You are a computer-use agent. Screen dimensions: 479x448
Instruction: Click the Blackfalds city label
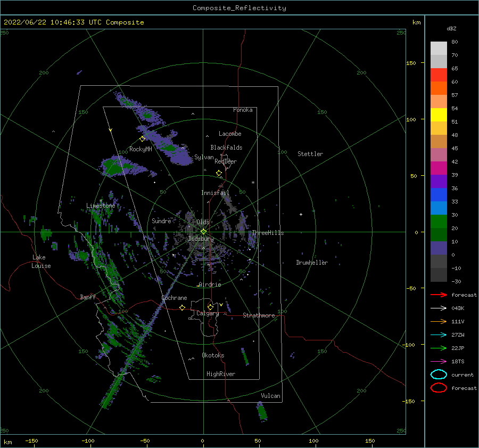click(226, 148)
